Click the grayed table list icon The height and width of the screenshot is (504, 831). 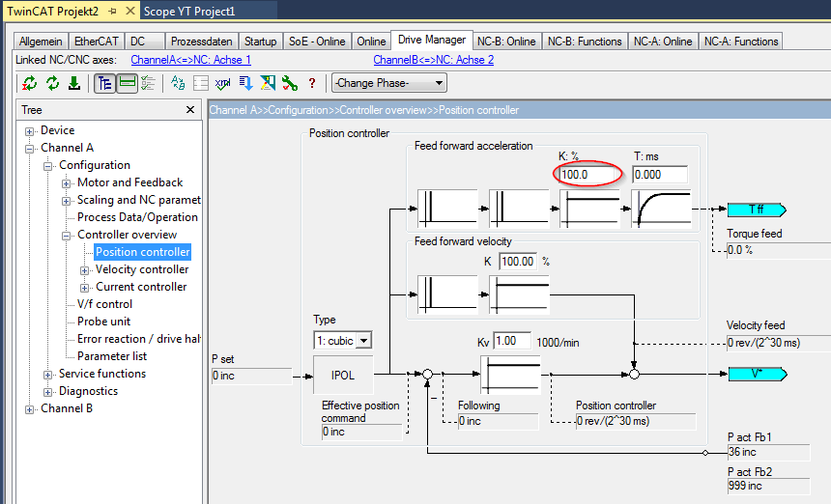tap(201, 83)
